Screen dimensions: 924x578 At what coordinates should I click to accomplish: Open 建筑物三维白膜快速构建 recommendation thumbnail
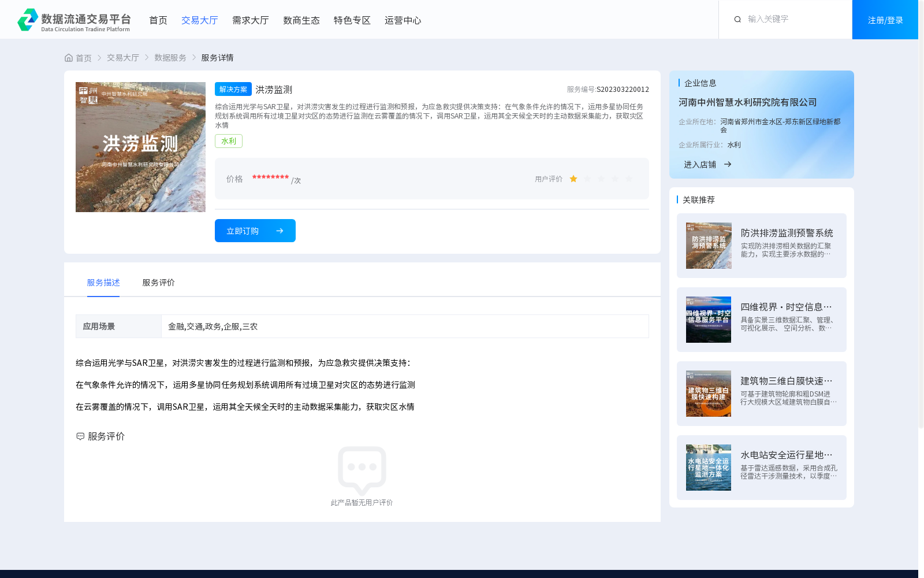point(709,394)
